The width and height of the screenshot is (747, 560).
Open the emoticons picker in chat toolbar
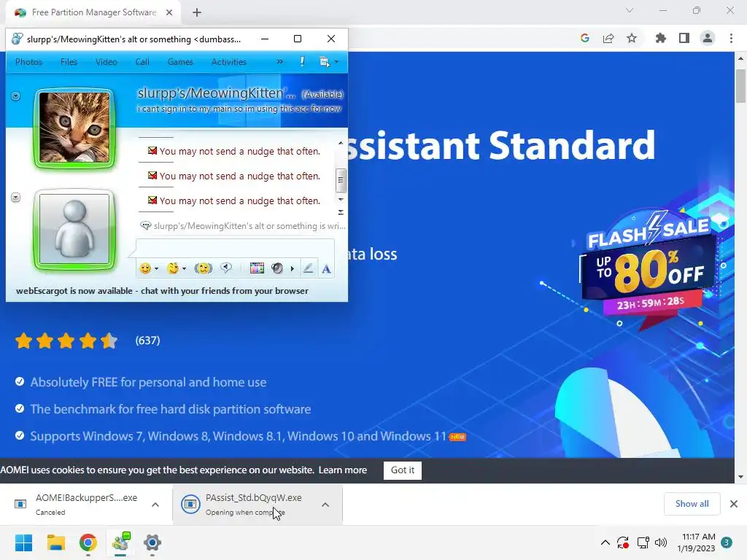(x=145, y=268)
